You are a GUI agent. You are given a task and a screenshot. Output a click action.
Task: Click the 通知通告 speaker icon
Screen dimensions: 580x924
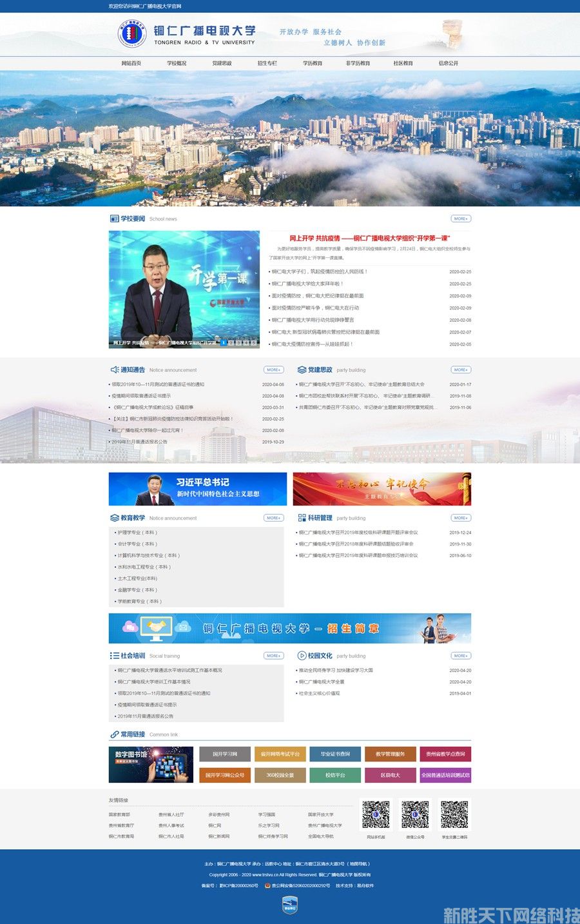(x=114, y=369)
